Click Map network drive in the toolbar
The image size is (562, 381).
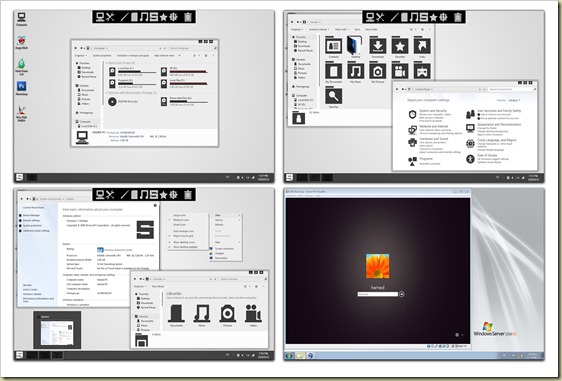tap(164, 56)
